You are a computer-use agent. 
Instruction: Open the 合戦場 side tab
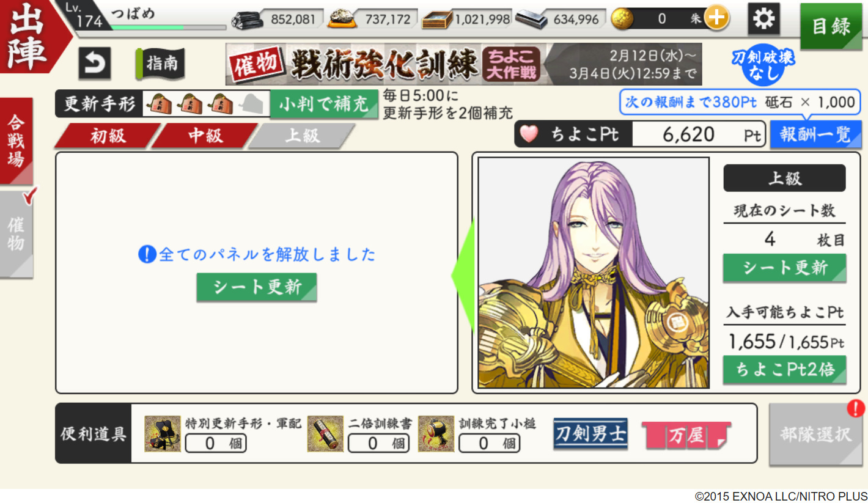[16, 141]
